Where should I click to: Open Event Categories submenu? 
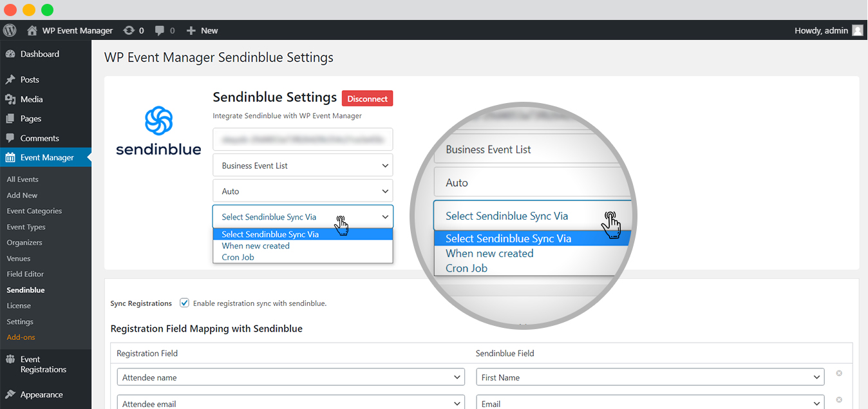tap(34, 211)
